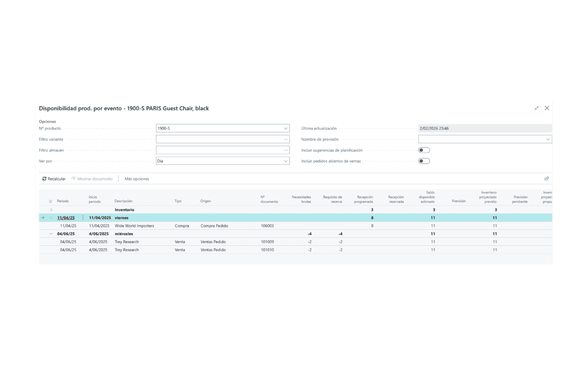588x365 pixels.
Task: Open the Nº producto dropdown
Action: pos(286,129)
